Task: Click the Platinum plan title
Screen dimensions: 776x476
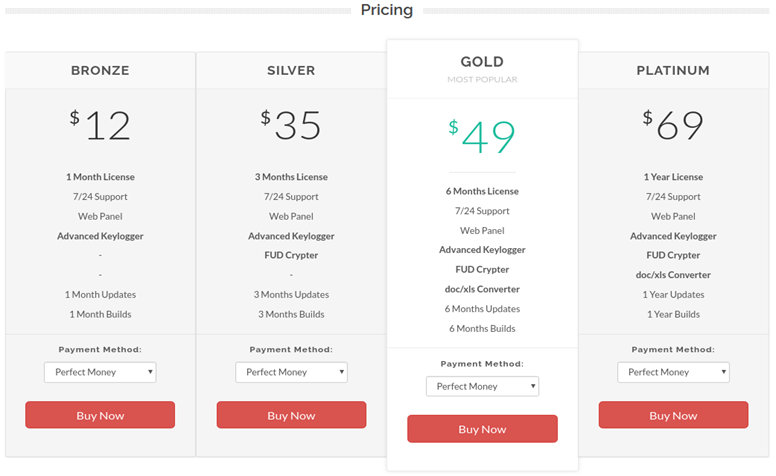Action: click(673, 71)
